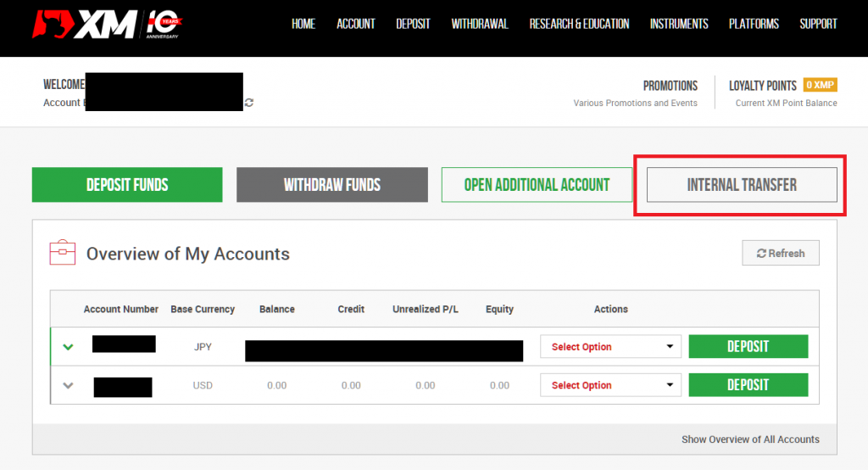Expand the JPY account row chevron

point(69,347)
